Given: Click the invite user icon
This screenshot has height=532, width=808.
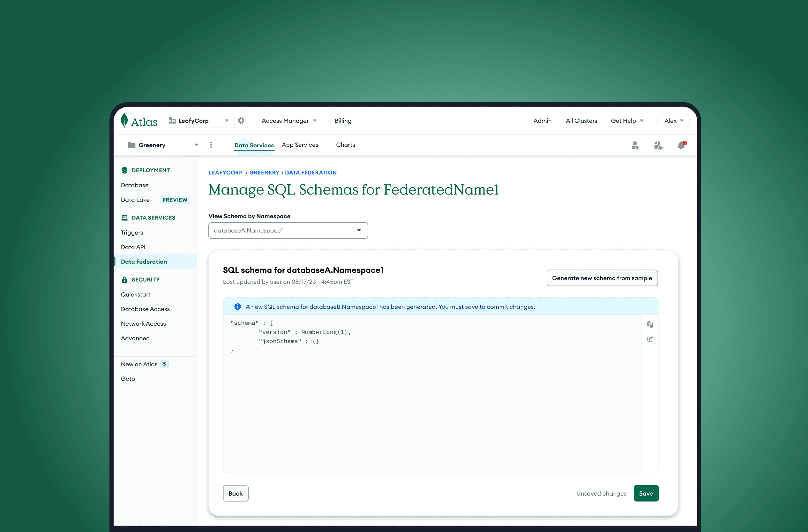Looking at the screenshot, I should click(x=635, y=145).
